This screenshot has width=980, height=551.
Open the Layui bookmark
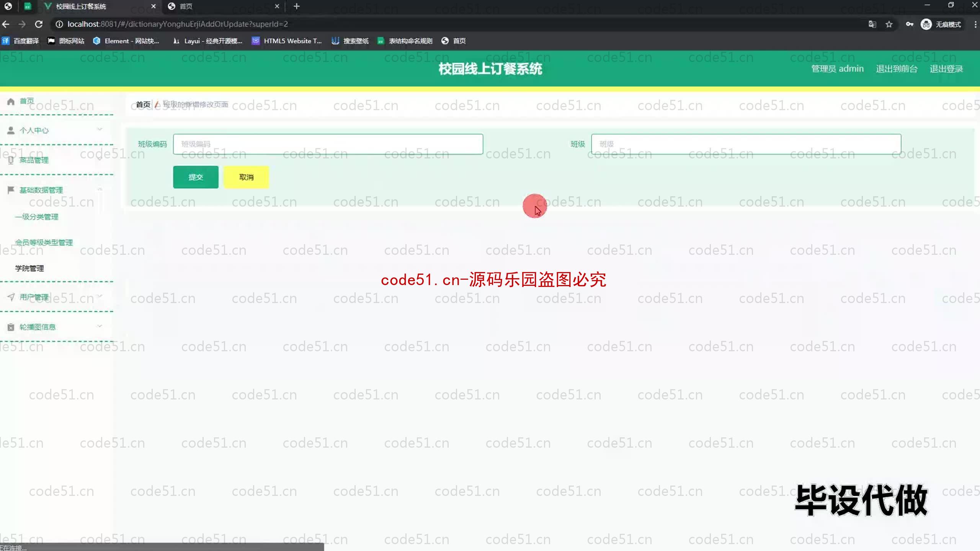tap(208, 41)
